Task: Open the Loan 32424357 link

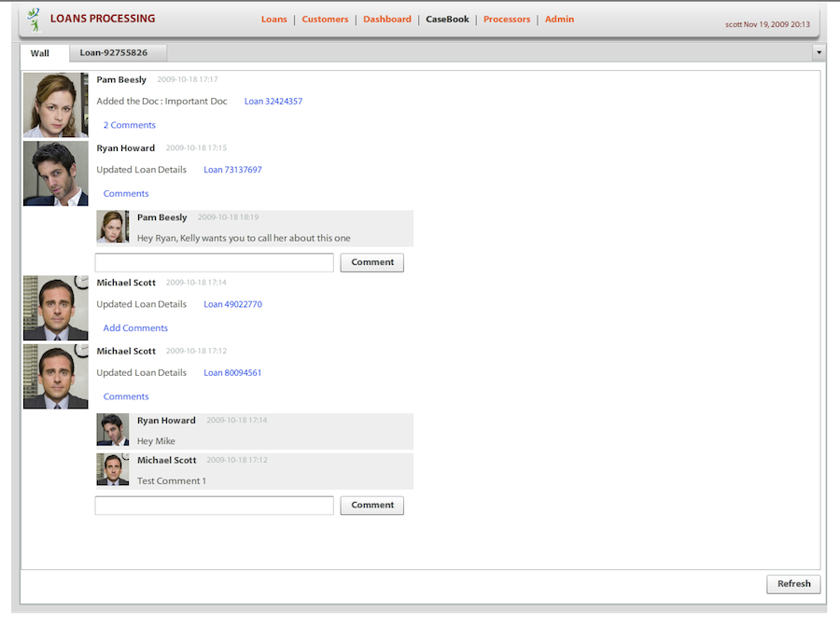Action: pos(273,102)
